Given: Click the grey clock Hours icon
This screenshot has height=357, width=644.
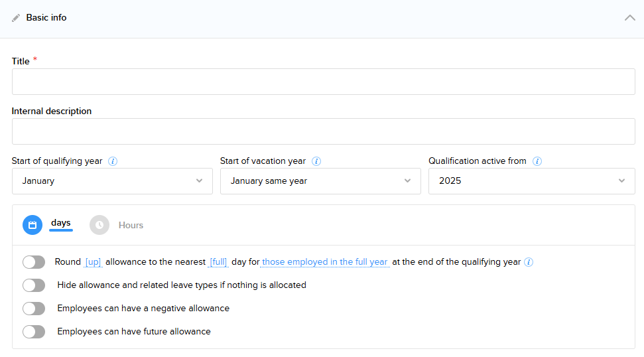Looking at the screenshot, I should point(99,225).
